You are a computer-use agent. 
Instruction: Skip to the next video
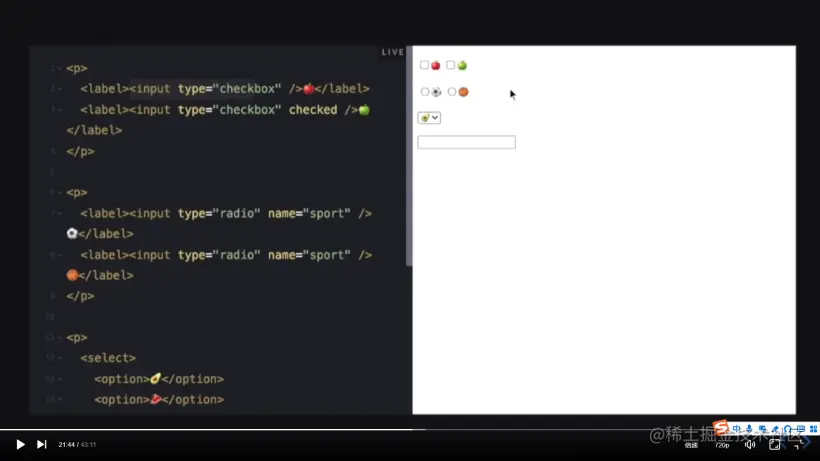41,444
